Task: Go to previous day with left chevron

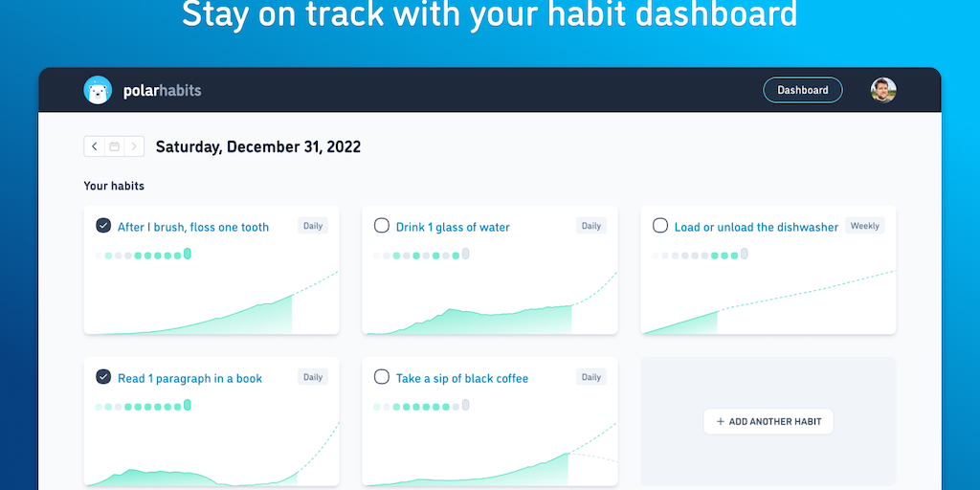Action: pyautogui.click(x=94, y=146)
